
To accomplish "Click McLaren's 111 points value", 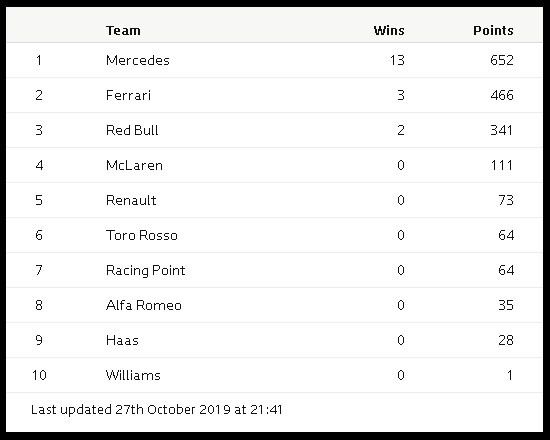I will click(502, 165).
